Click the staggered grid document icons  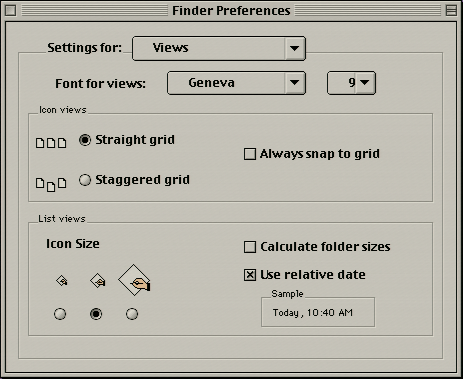click(x=51, y=184)
